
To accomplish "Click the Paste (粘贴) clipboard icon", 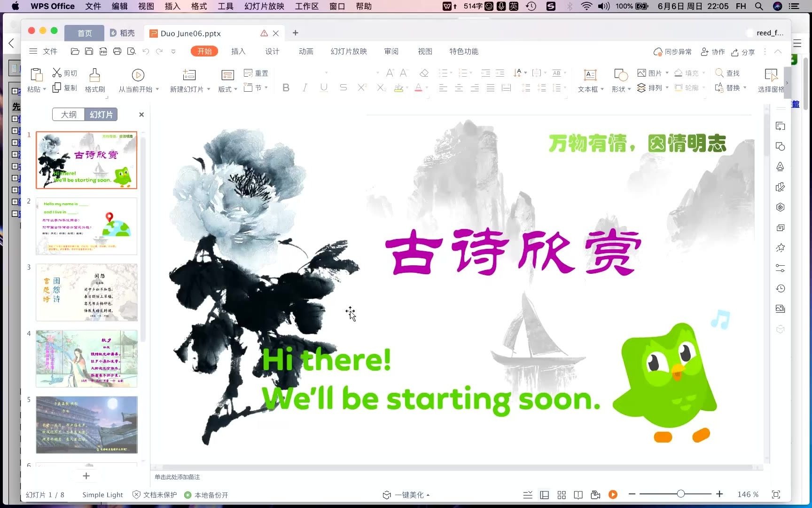I will tap(36, 75).
